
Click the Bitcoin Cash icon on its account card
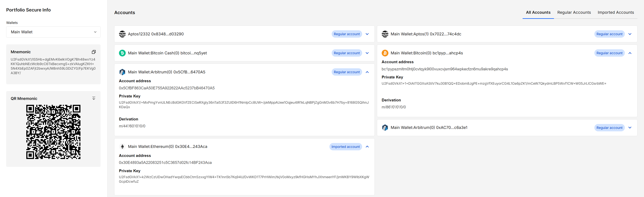pyautogui.click(x=122, y=53)
